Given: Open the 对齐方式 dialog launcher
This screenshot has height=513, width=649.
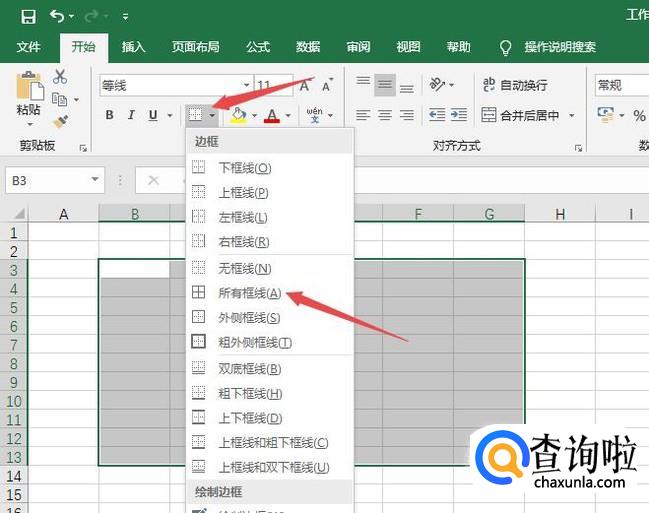Looking at the screenshot, I should point(578,148).
